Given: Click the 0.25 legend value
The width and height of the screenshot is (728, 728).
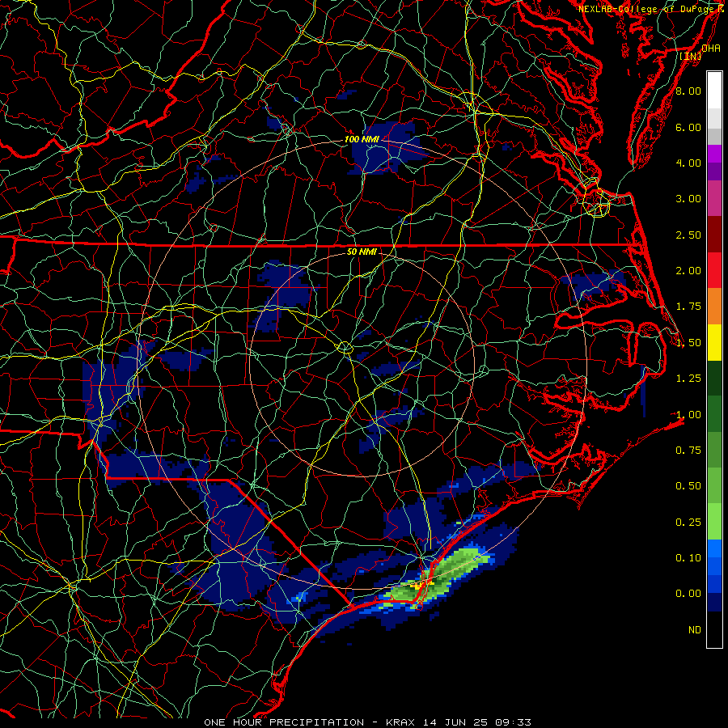Looking at the screenshot, I should [x=688, y=523].
